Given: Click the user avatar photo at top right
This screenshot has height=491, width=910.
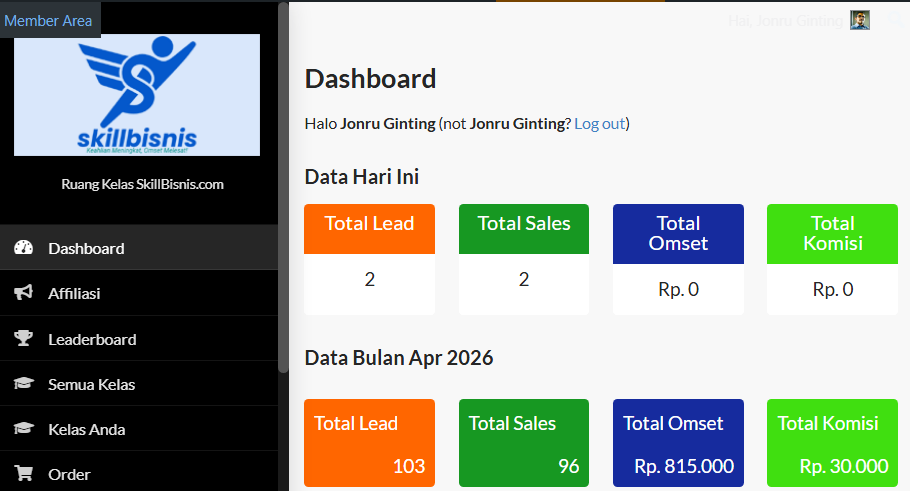Looking at the screenshot, I should tap(860, 20).
